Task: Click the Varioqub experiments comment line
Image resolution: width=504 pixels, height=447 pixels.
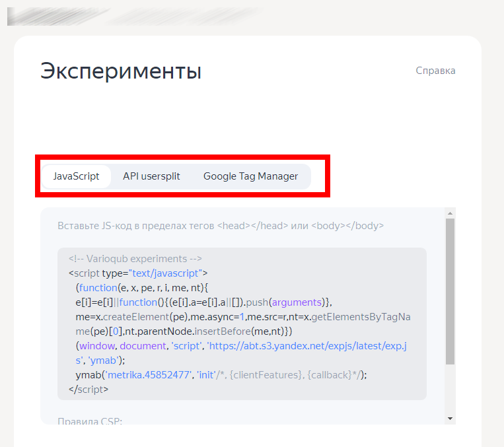Action: pyautogui.click(x=135, y=259)
